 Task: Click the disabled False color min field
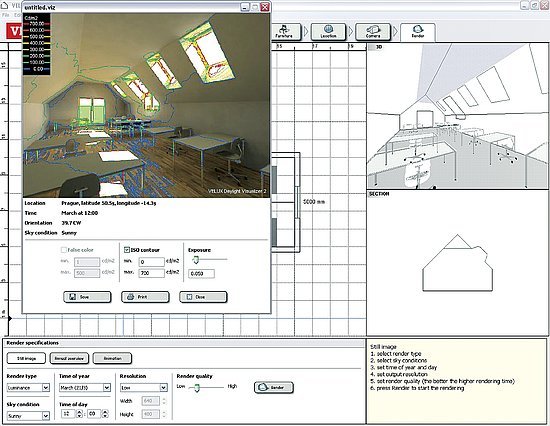pyautogui.click(x=87, y=262)
